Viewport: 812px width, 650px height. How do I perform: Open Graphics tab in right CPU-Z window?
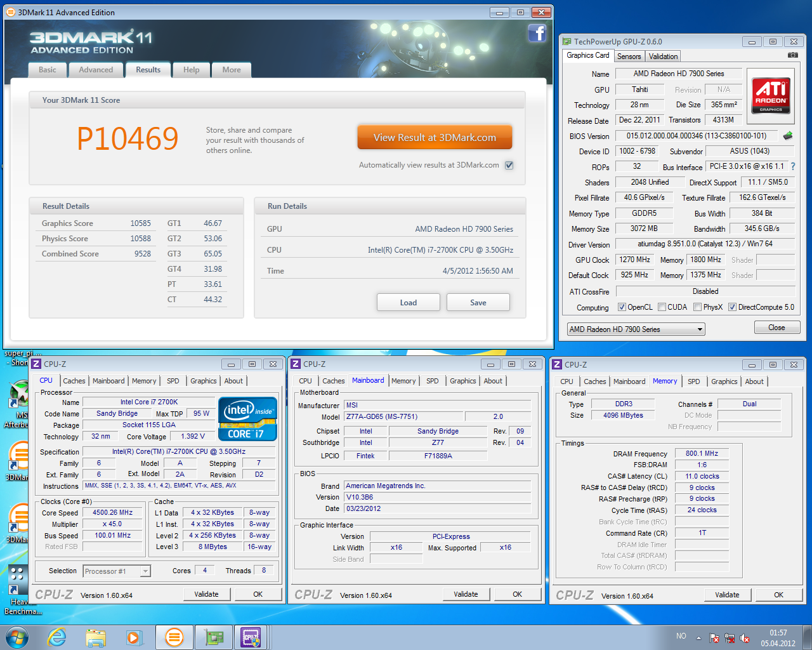pos(724,381)
